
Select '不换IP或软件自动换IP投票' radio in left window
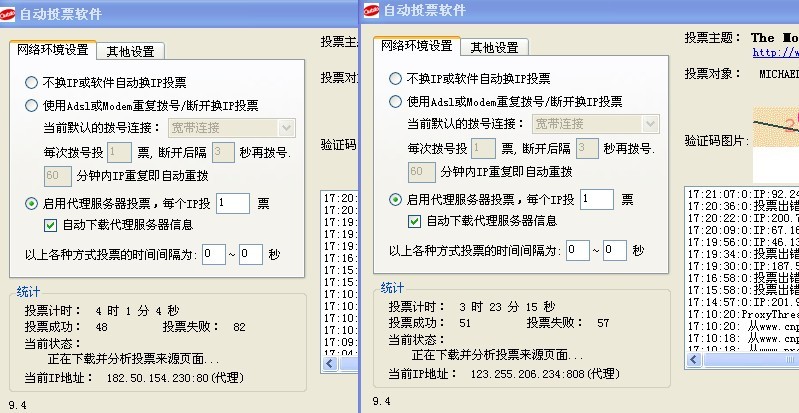[31, 83]
